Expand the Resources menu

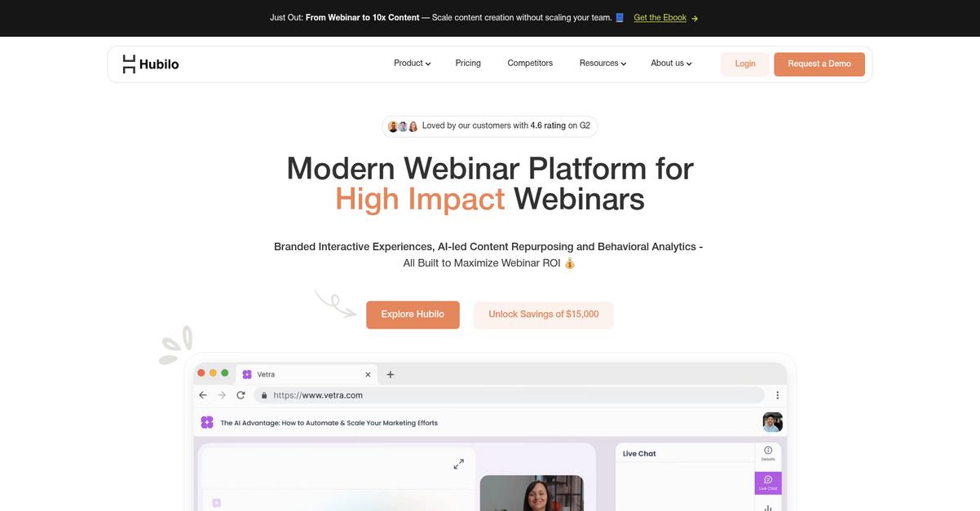(603, 64)
